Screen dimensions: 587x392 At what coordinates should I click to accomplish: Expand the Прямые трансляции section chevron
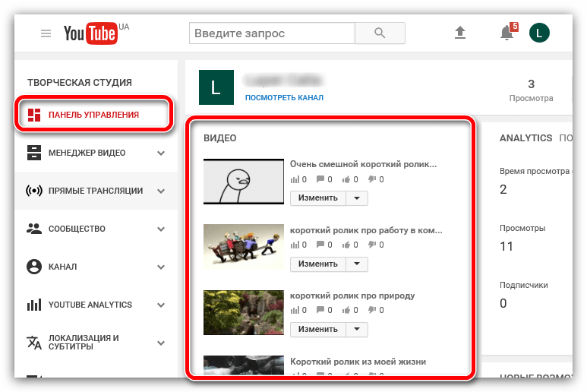coord(161,191)
